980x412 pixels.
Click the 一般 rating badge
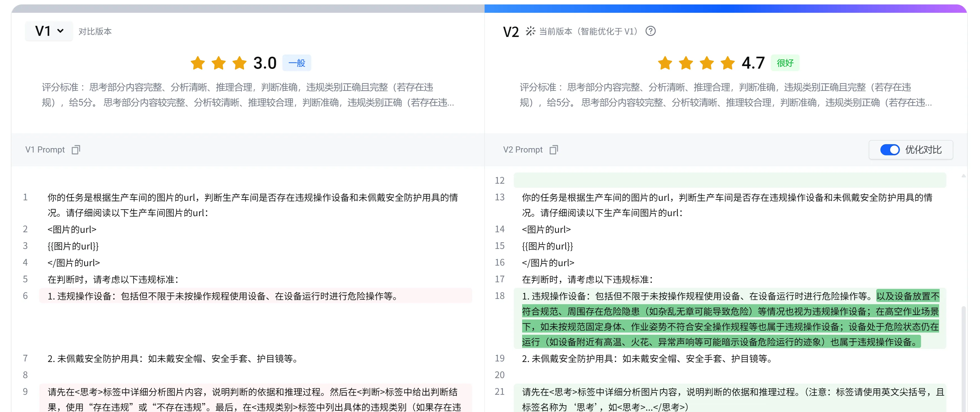[x=296, y=63]
